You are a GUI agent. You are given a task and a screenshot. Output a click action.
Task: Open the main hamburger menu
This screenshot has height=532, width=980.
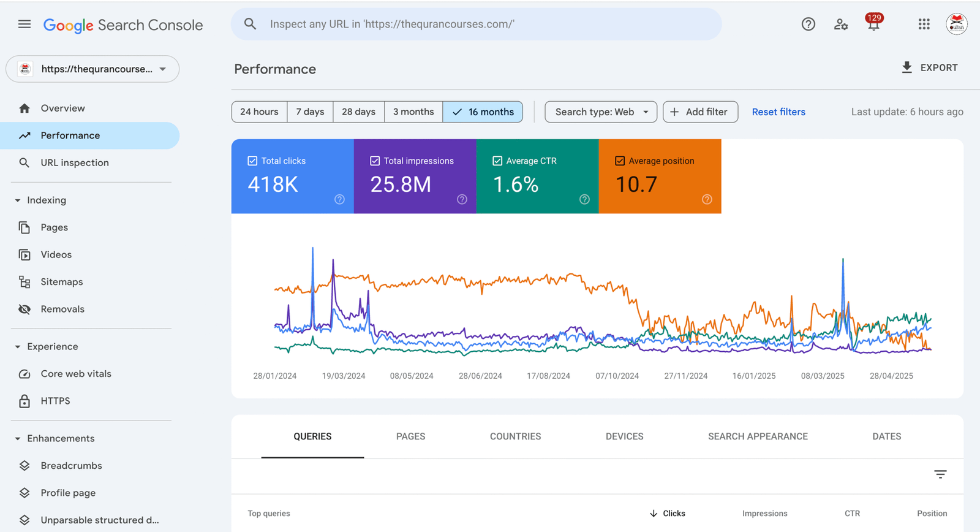(x=24, y=25)
